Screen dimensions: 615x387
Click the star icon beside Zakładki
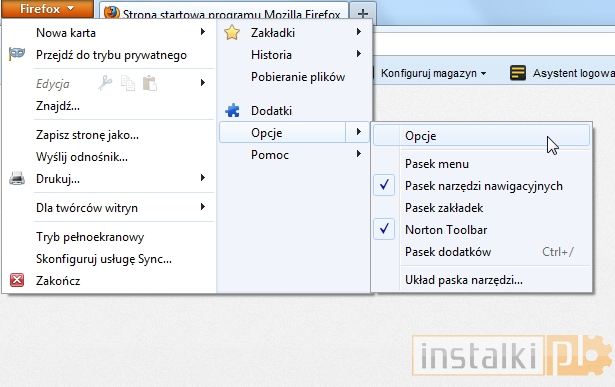click(232, 33)
